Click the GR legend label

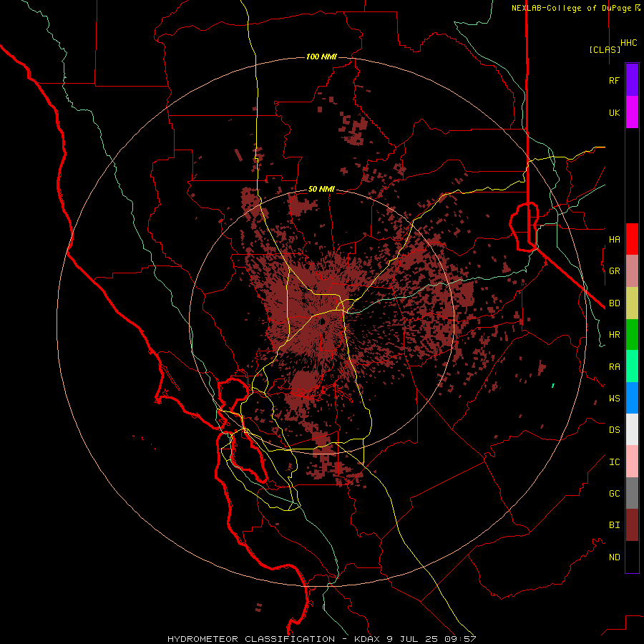pos(614,271)
